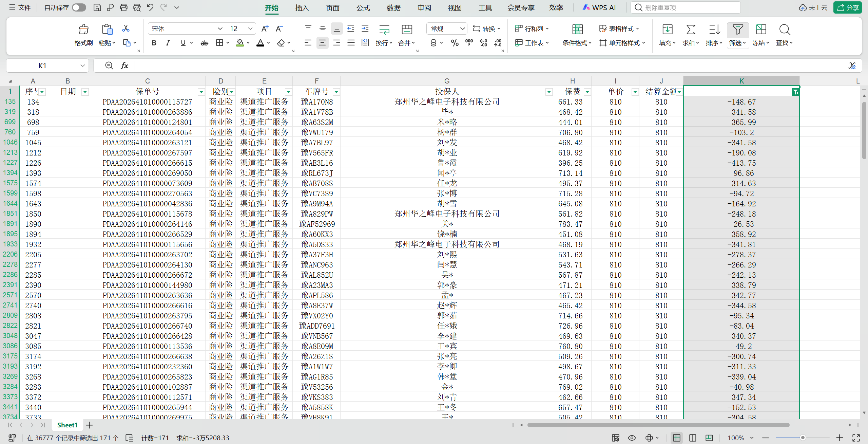
Task: Adjust the zoom slider handle
Action: pos(803,438)
